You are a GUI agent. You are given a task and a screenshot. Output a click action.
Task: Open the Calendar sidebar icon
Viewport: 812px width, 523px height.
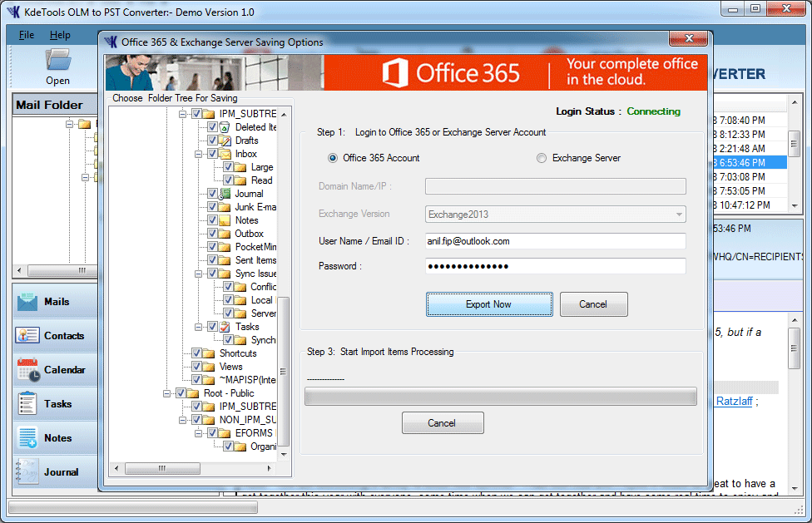pos(28,370)
